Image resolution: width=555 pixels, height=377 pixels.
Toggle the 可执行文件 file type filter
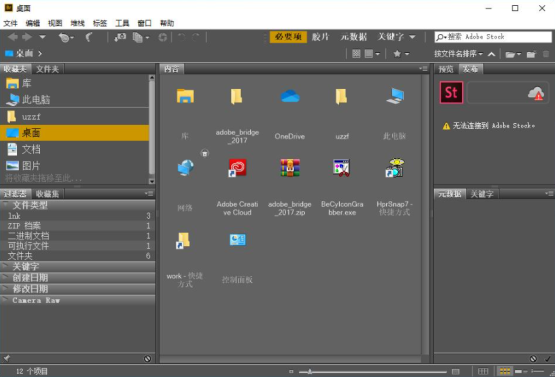(77, 246)
